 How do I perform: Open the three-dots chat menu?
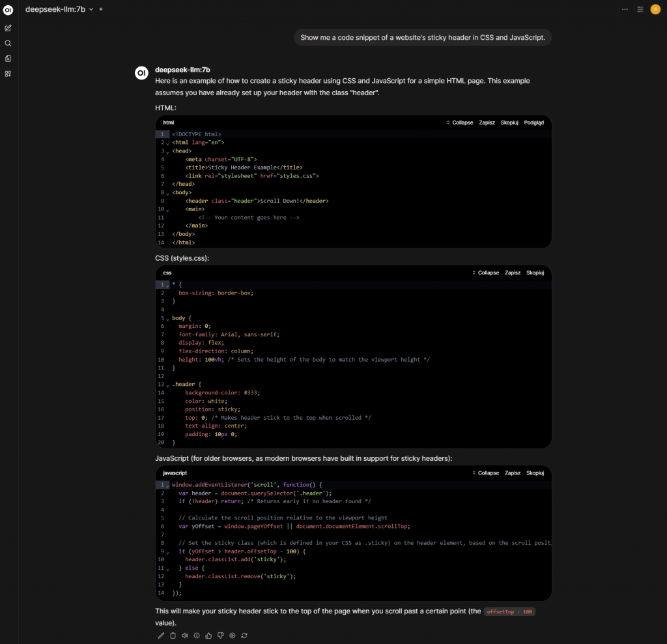click(x=625, y=9)
